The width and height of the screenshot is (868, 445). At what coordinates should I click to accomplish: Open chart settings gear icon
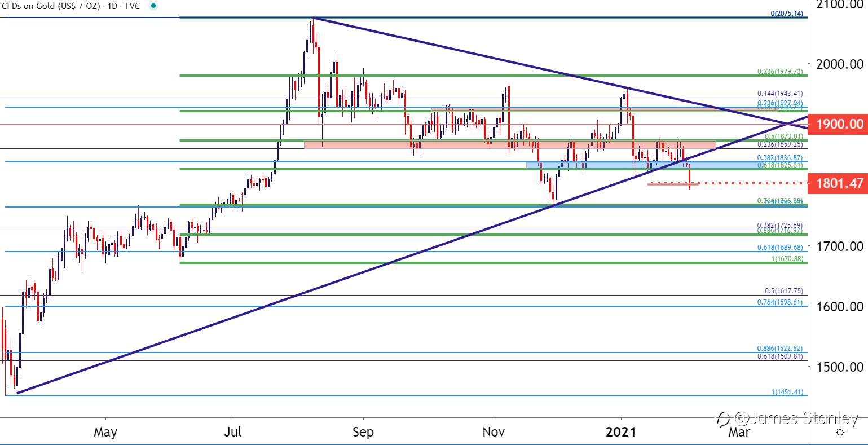coord(840,432)
